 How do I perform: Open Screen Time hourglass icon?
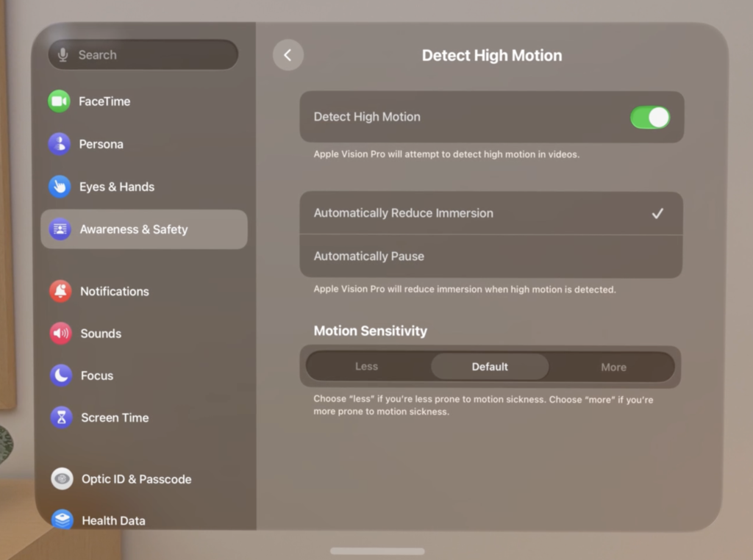[61, 417]
